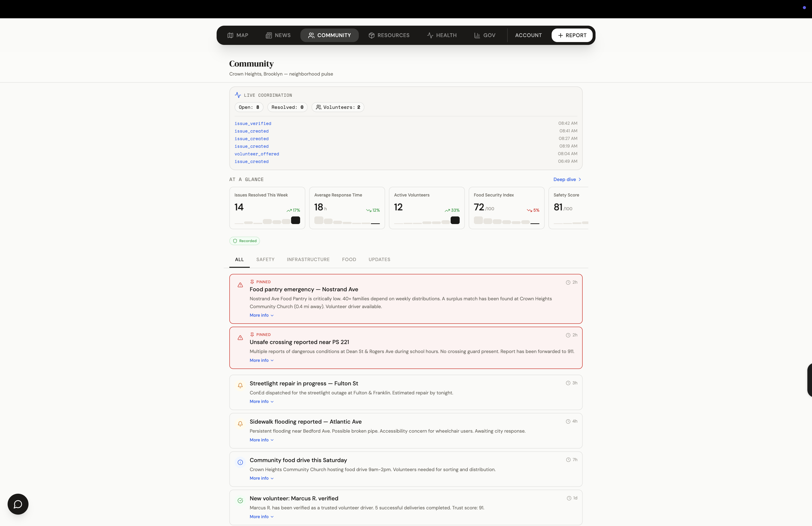Click the Volunteers: 2 status pill
Viewport: 812px width, 526px height.
tap(338, 107)
